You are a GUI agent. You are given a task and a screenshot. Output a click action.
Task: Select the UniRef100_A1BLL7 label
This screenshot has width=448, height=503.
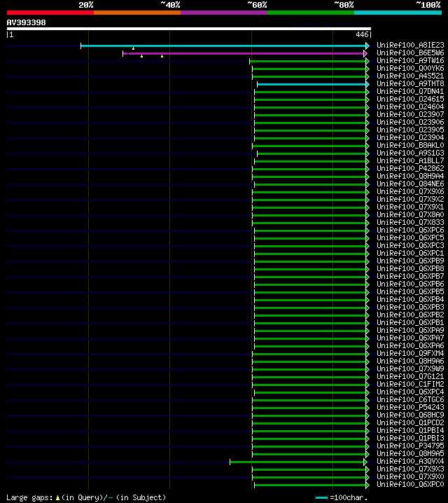[410, 160]
